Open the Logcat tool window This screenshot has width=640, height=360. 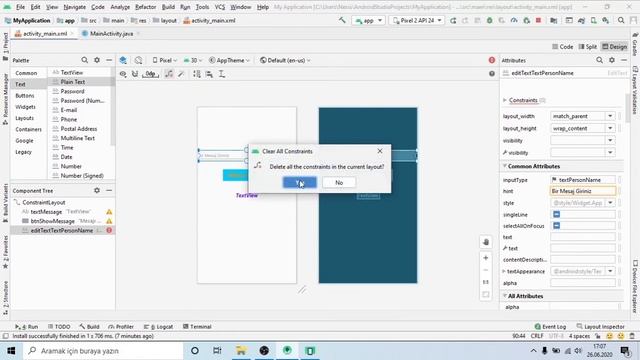[x=159, y=327]
